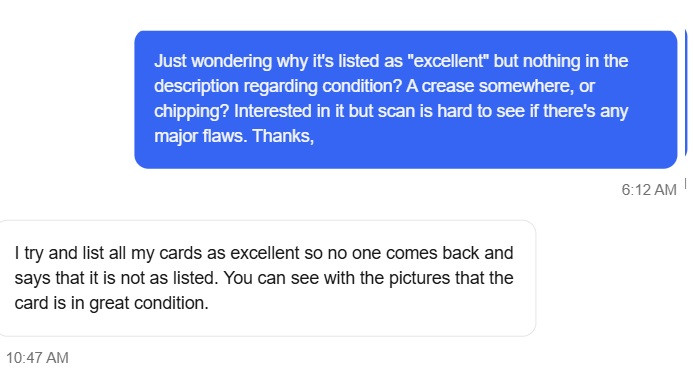Click the blue vertical bar at right edge
This screenshot has width=694, height=382.
(x=686, y=94)
